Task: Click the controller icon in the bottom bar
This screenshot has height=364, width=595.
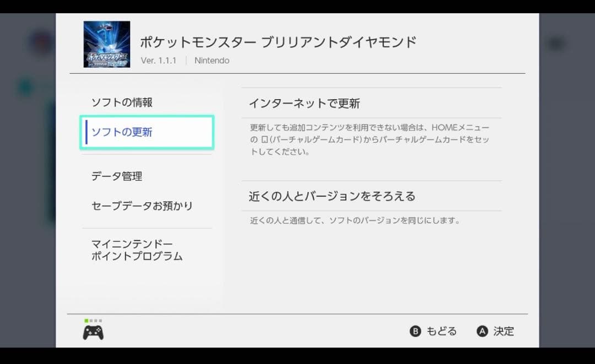Action: pos(93,332)
